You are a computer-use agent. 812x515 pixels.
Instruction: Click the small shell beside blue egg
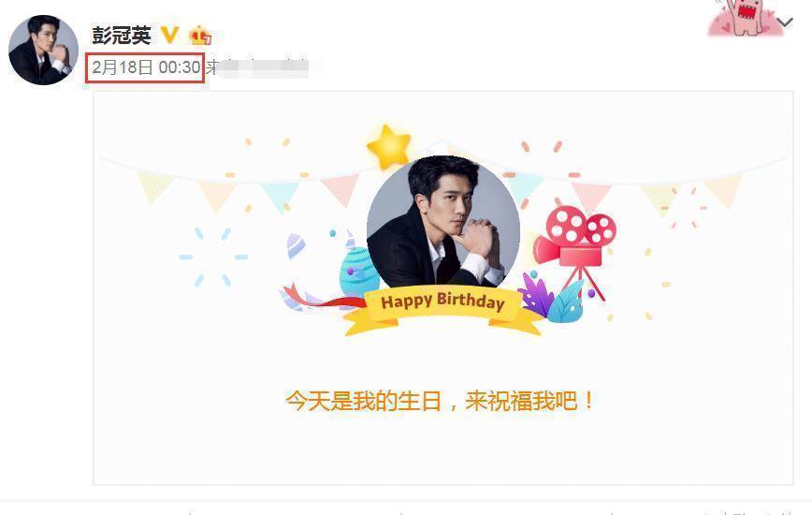click(297, 245)
